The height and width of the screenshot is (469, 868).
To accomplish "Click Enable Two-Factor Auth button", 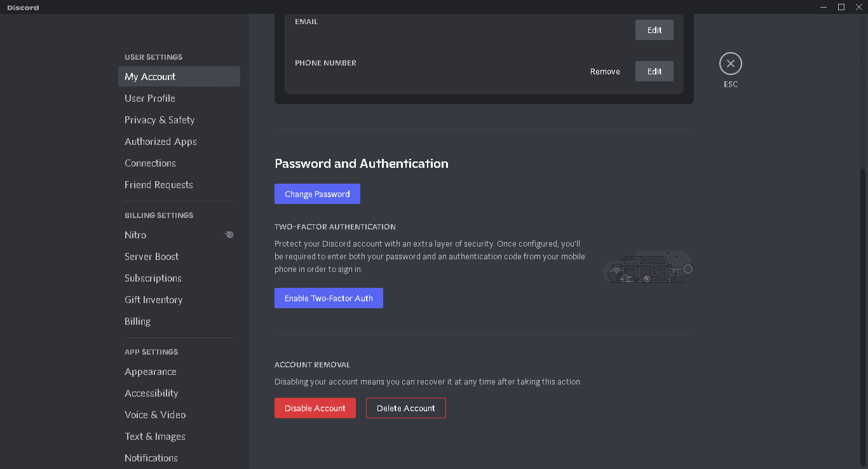I will [x=329, y=298].
